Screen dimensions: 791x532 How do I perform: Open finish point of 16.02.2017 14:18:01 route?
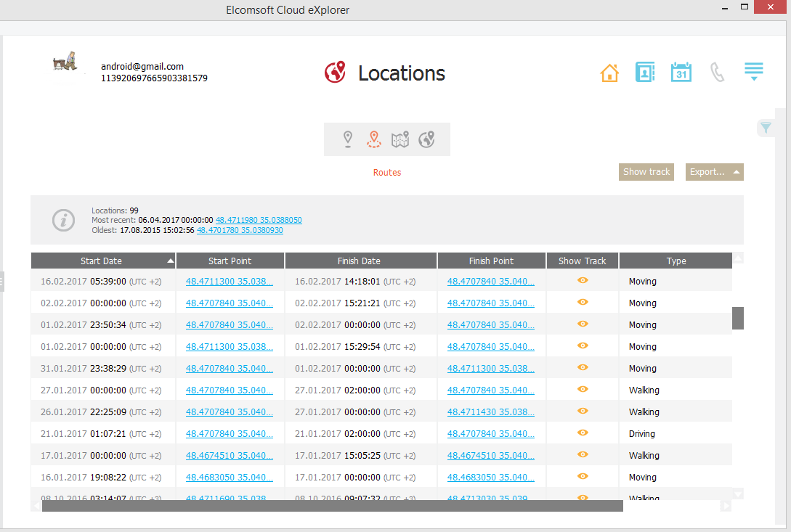pyautogui.click(x=491, y=282)
